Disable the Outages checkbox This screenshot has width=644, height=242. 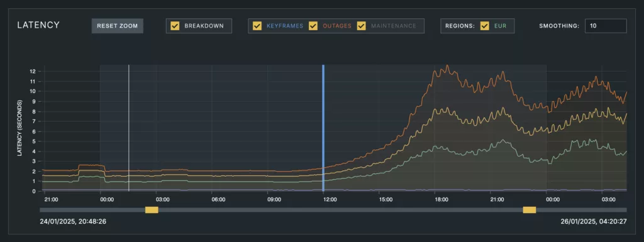click(x=313, y=26)
